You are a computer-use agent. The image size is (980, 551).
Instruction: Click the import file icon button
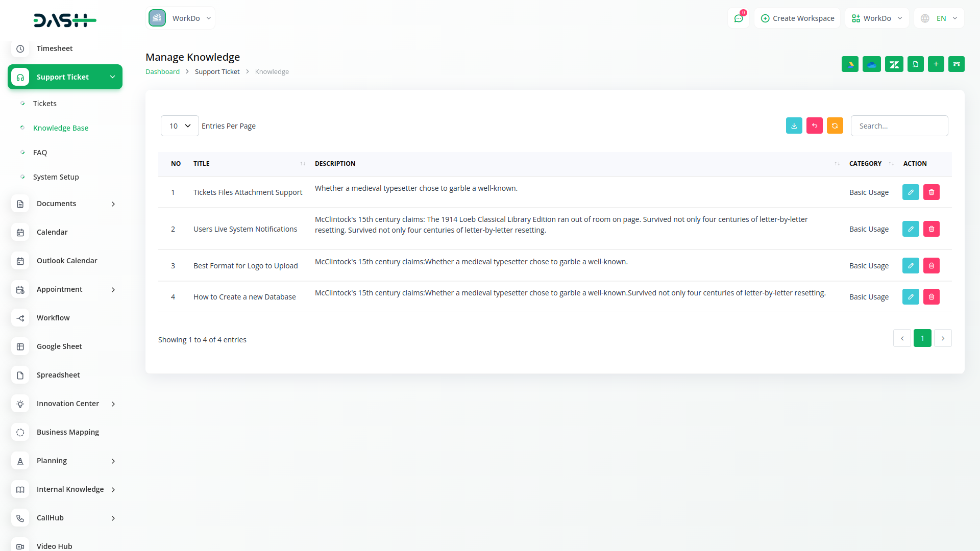pyautogui.click(x=916, y=64)
